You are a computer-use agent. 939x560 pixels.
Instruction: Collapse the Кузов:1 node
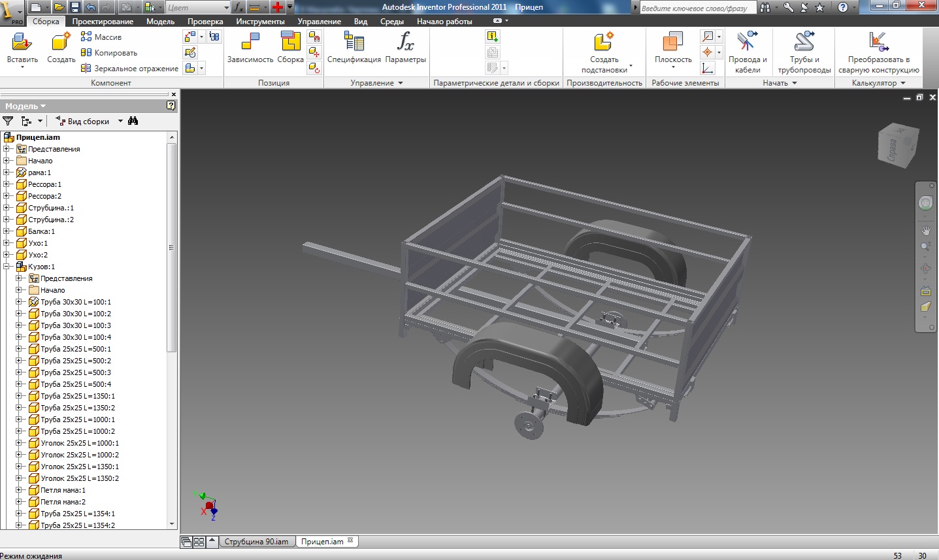click(x=7, y=267)
